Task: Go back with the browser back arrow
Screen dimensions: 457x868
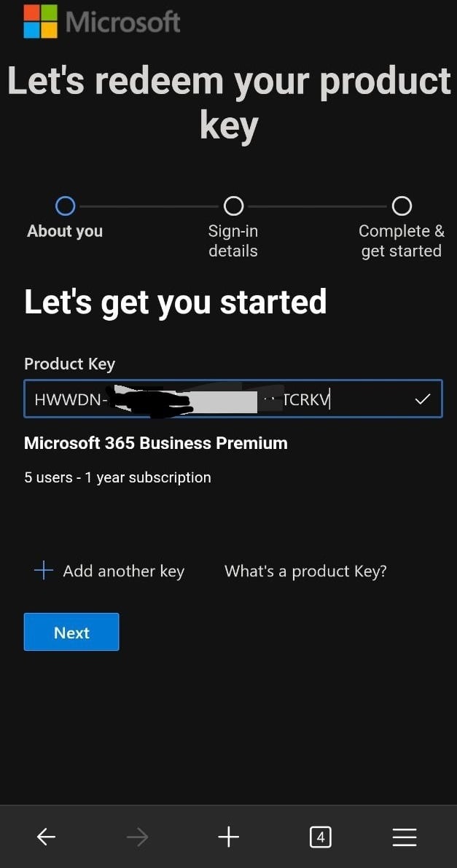Action: coord(46,837)
